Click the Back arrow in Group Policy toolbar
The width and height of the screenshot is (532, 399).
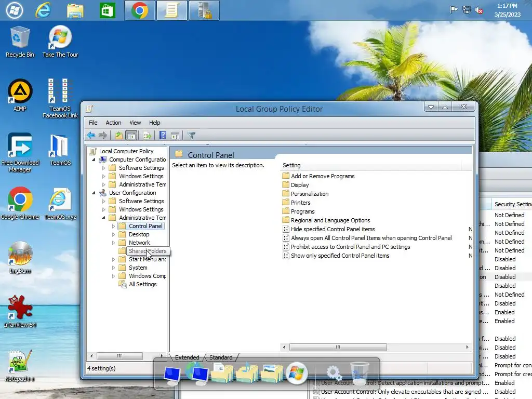click(91, 136)
